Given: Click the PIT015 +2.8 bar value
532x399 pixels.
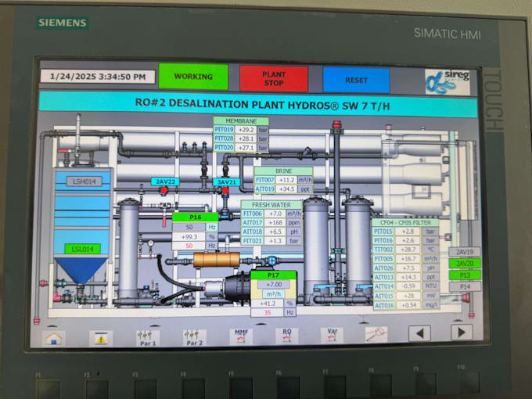Looking at the screenshot, I should [x=408, y=232].
